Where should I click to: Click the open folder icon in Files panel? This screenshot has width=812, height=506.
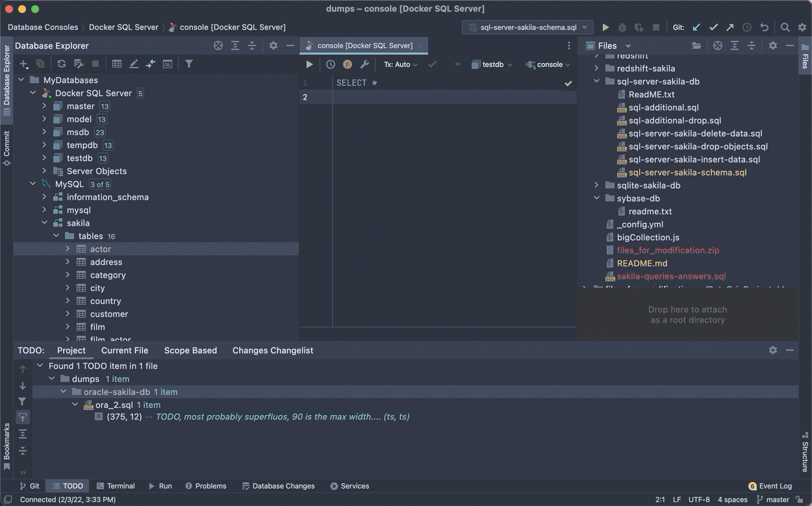pos(696,45)
